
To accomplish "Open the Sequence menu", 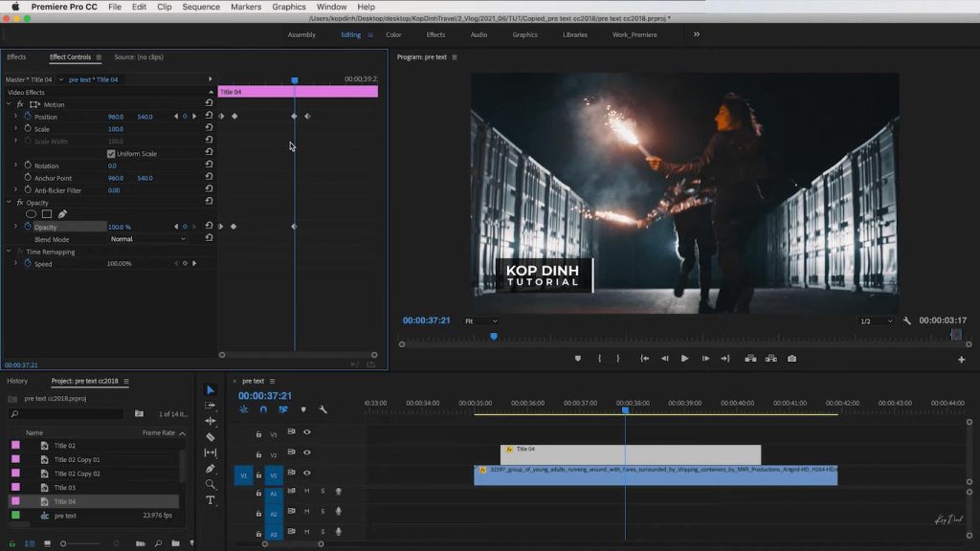I will pyautogui.click(x=201, y=7).
